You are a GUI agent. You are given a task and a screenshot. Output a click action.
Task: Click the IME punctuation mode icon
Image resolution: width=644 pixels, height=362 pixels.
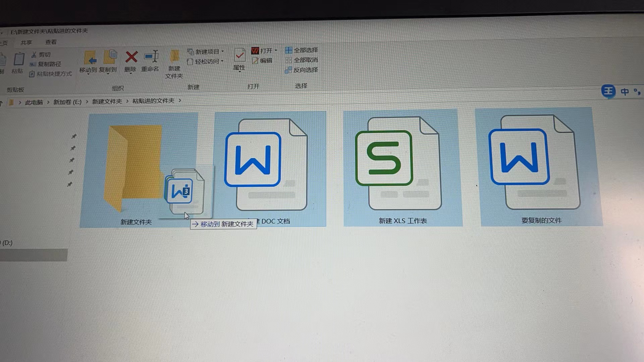point(637,92)
